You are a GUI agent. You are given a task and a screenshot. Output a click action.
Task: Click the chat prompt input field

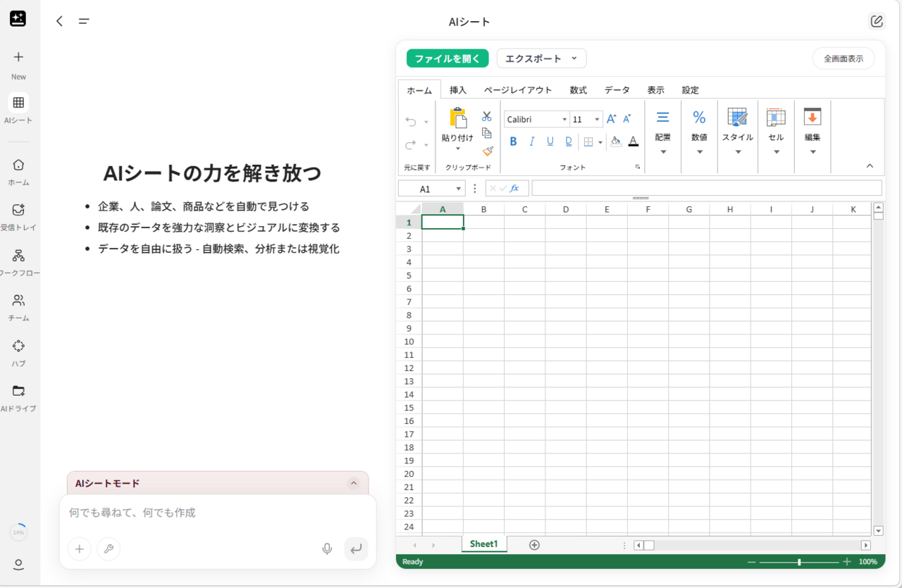(x=211, y=513)
